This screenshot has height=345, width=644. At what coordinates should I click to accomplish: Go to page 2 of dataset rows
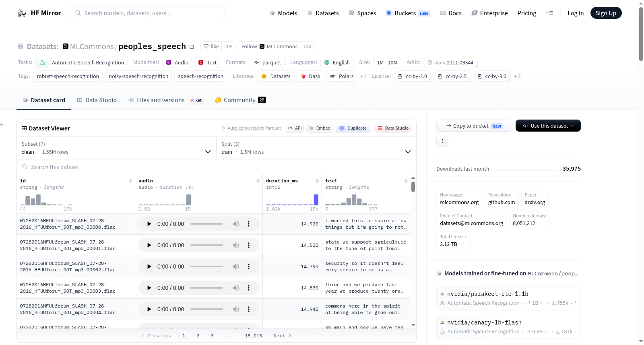[198, 336]
